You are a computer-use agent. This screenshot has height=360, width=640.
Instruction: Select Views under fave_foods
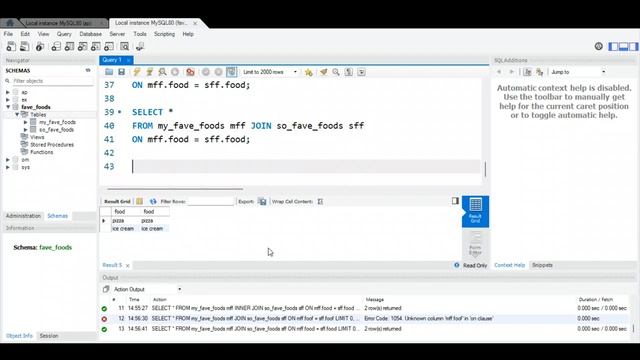click(x=37, y=137)
